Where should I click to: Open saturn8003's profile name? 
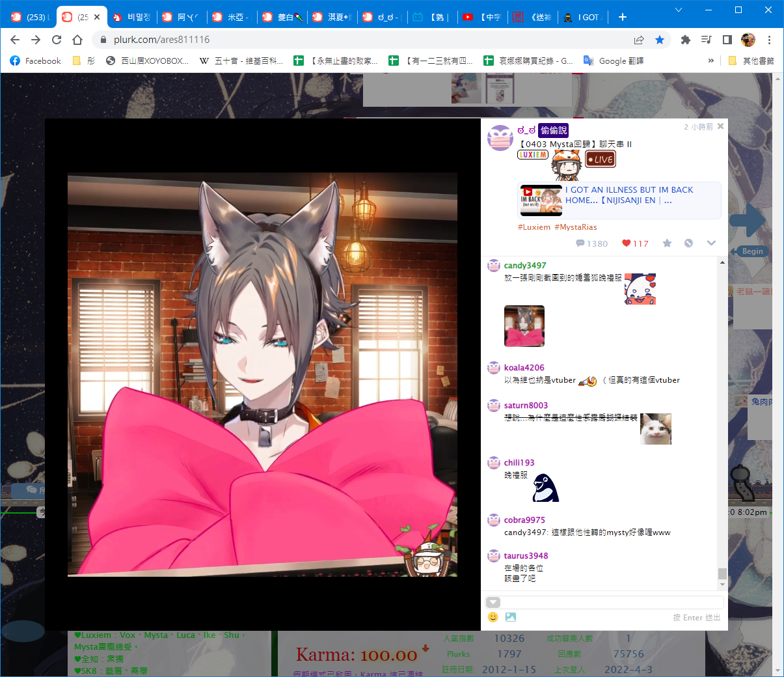(x=526, y=406)
